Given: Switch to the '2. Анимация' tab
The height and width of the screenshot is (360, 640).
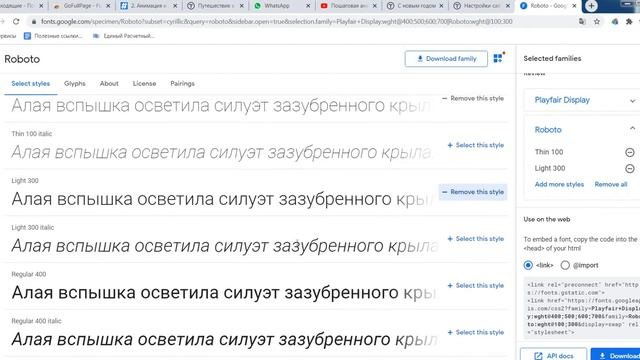Looking at the screenshot, I should coord(148,6).
